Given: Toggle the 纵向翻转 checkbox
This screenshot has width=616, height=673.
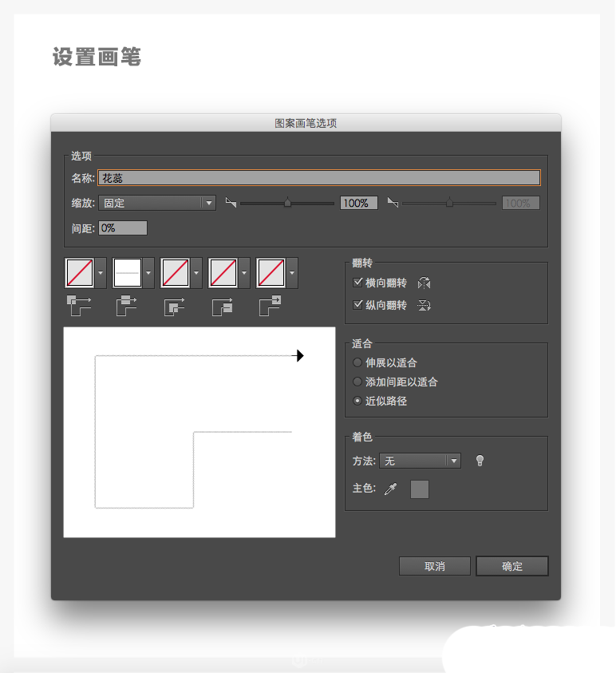Looking at the screenshot, I should (357, 305).
